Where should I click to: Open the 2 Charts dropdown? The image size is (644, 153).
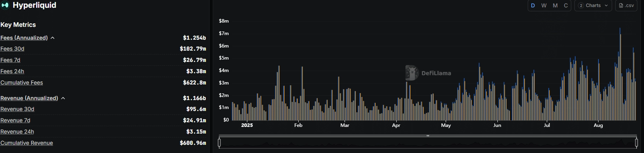pos(593,5)
